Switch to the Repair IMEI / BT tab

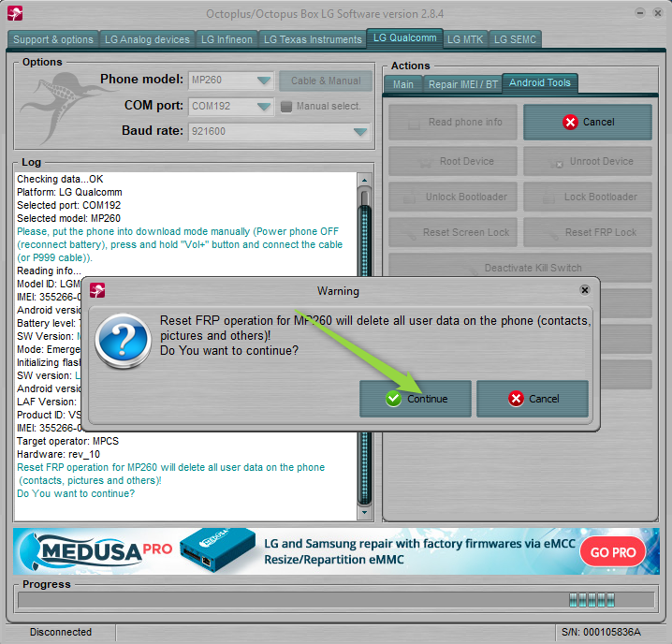pyautogui.click(x=463, y=84)
